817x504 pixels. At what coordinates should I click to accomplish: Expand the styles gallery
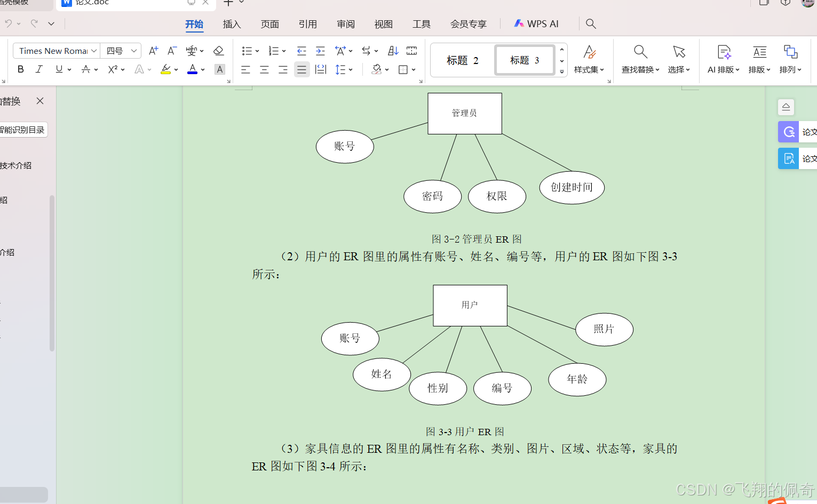tap(562, 71)
